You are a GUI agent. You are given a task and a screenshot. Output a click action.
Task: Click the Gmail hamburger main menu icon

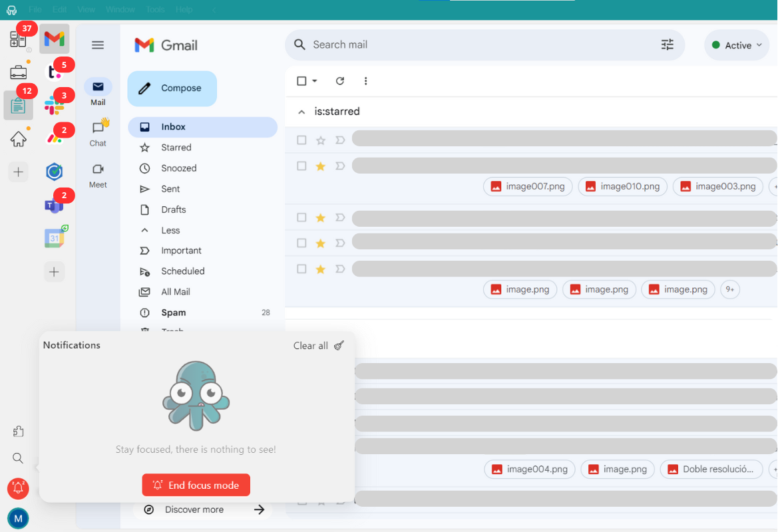tap(98, 45)
